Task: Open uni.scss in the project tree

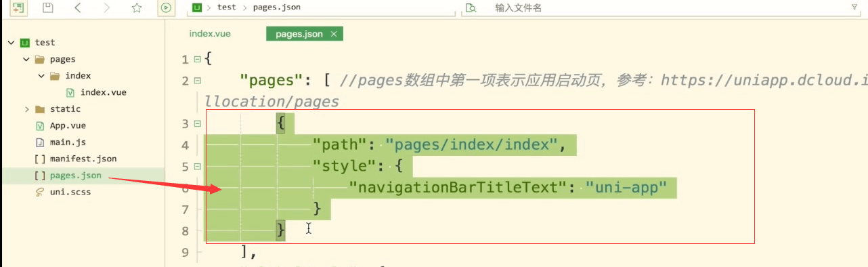Action: click(x=70, y=192)
